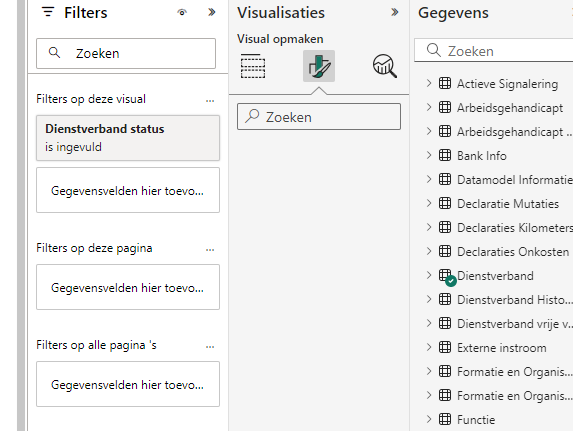573x431 pixels.
Task: Expand the Declaraties Onkosten table
Action: 429,252
